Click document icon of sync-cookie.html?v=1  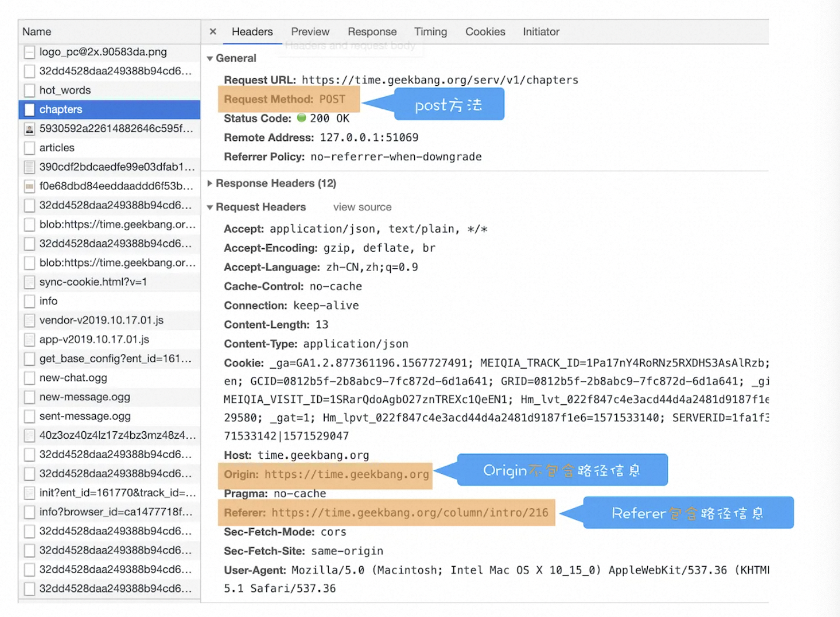click(x=29, y=282)
